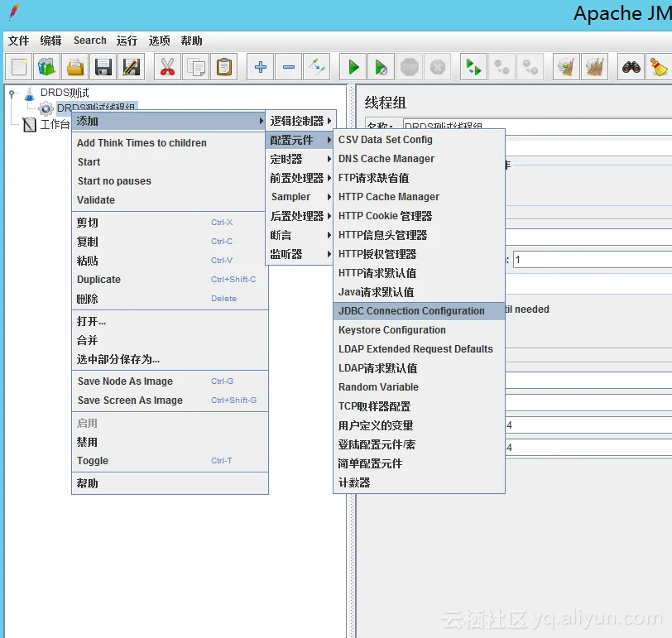
Task: Click the Copy toolbar icon
Action: pos(196,67)
